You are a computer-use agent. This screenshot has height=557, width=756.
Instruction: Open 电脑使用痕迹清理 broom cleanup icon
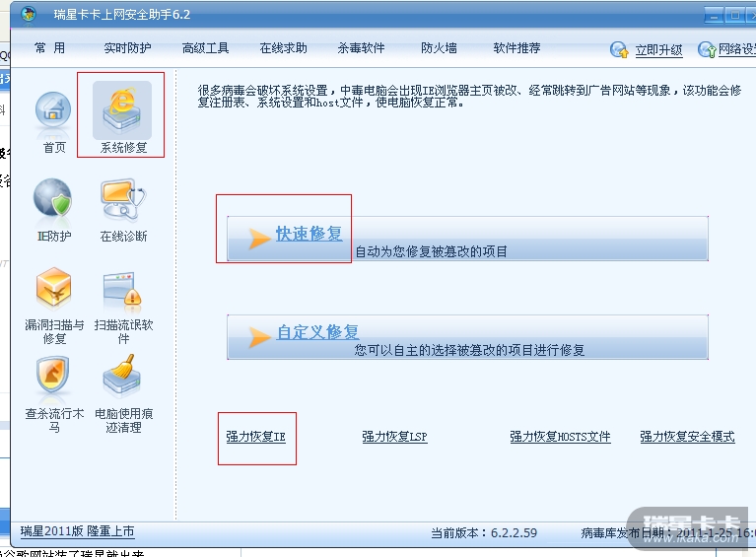click(122, 378)
